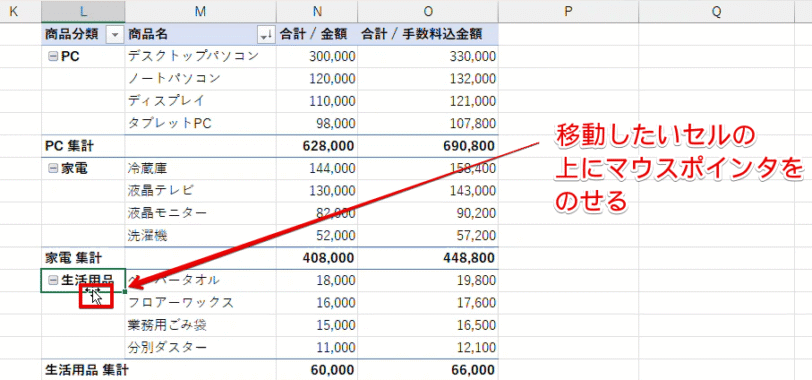This screenshot has height=380, width=812.
Task: Click the 16,500 amount cell
Action: 428,325
